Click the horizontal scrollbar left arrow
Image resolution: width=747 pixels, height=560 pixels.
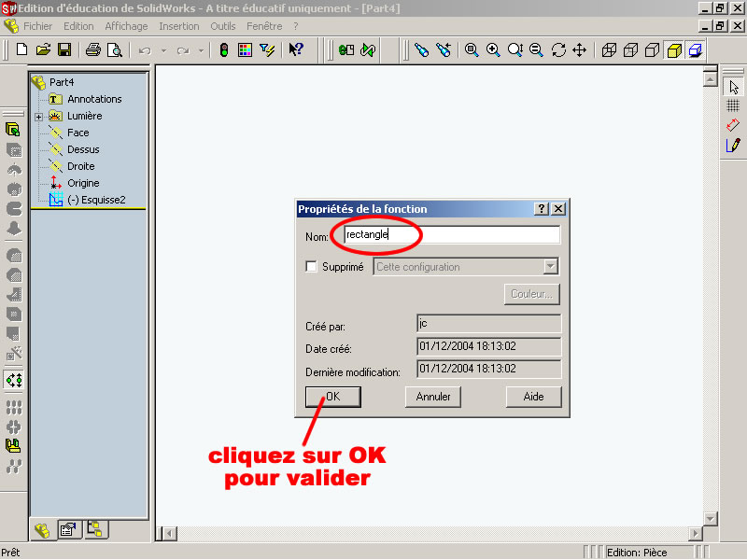point(170,534)
